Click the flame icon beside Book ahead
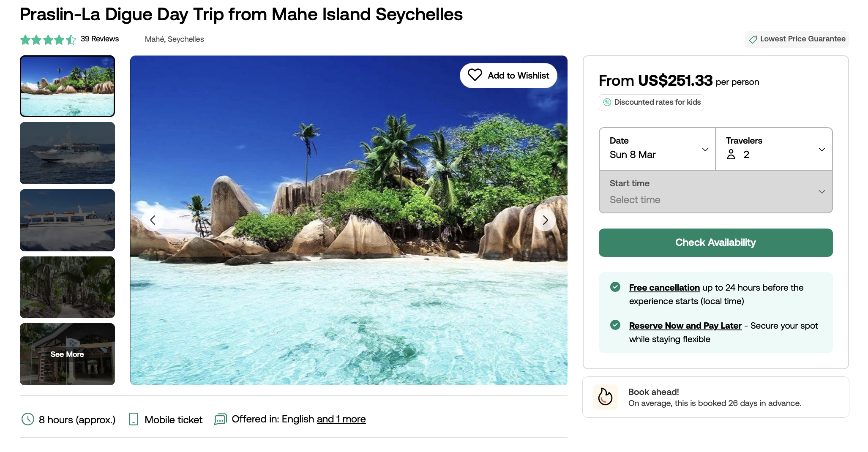The image size is (868, 452). click(x=605, y=397)
